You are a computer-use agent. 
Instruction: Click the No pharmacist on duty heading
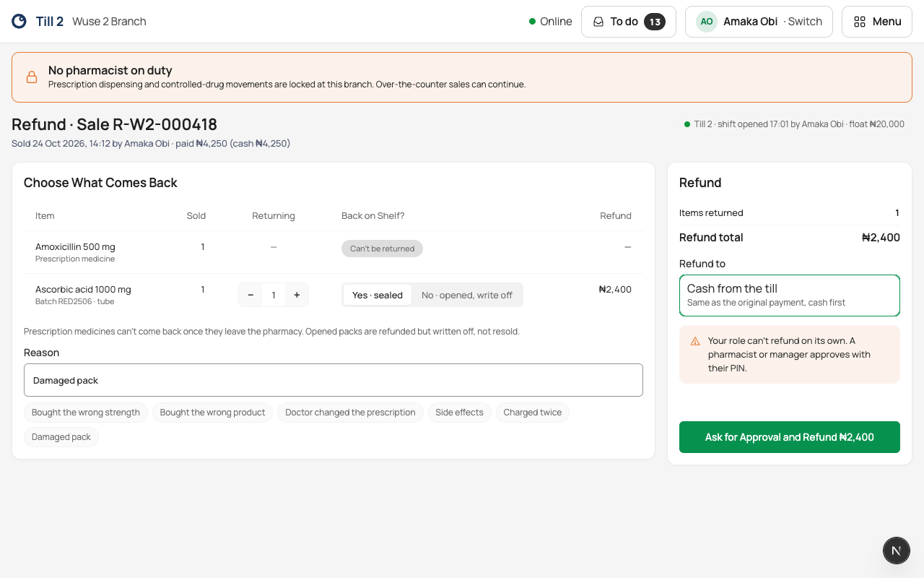pos(110,70)
